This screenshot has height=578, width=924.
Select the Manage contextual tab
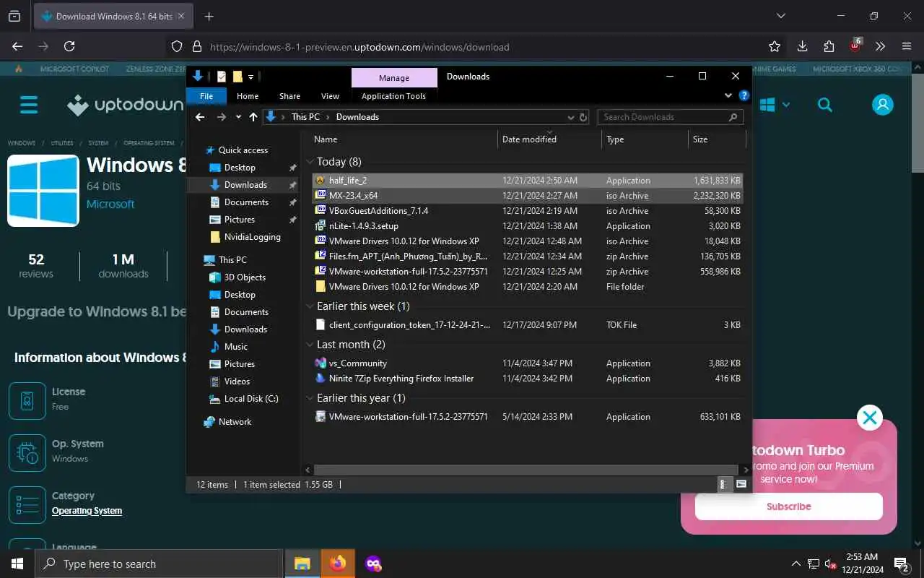[x=394, y=77]
